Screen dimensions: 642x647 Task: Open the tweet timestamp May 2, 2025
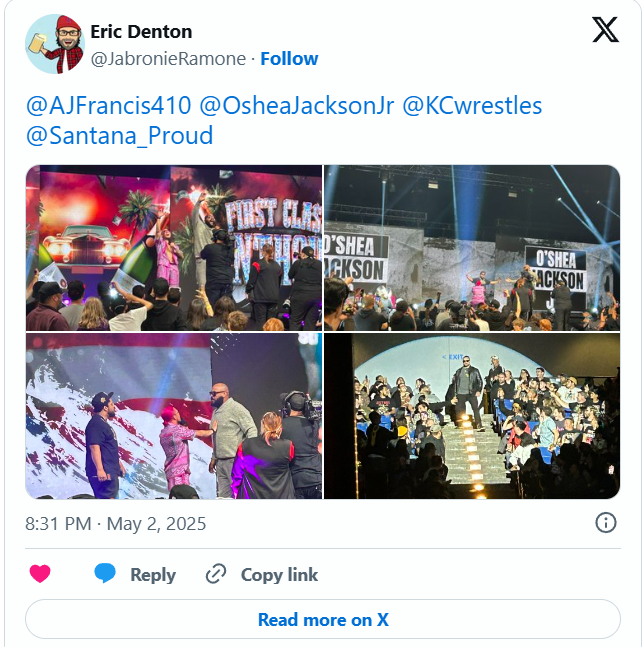[x=116, y=524]
